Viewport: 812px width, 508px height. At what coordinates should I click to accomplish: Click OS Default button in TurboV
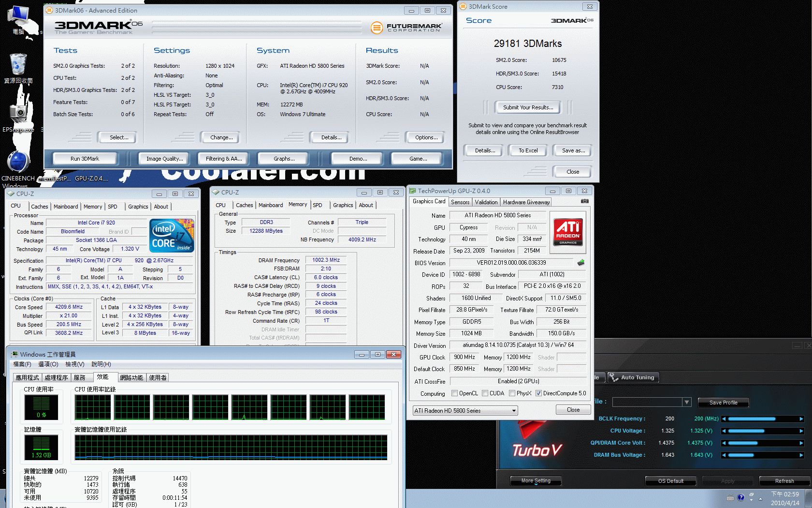coord(671,481)
